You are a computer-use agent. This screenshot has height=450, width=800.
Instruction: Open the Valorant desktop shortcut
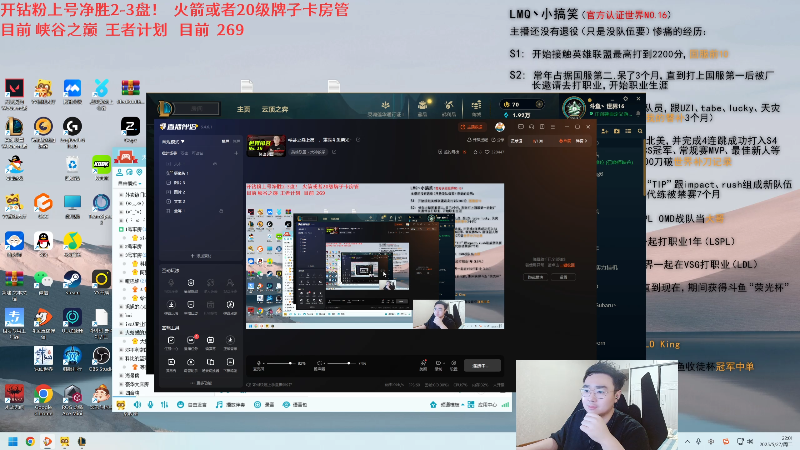coord(14,89)
